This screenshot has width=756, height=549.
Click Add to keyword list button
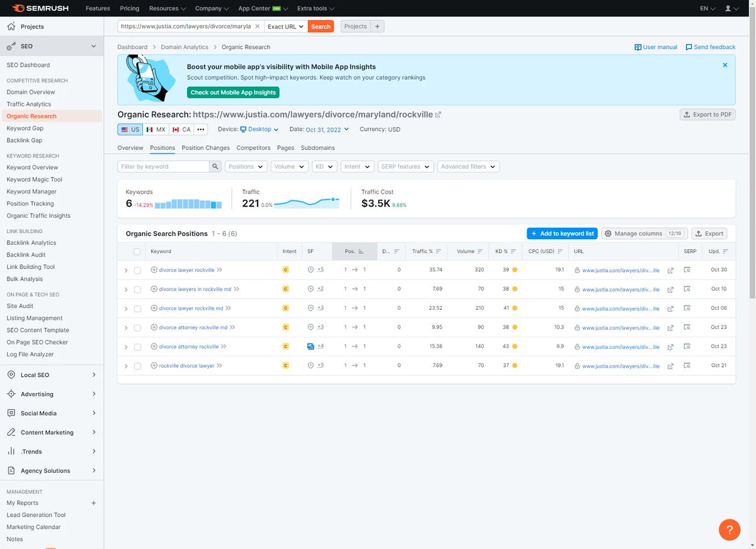562,234
